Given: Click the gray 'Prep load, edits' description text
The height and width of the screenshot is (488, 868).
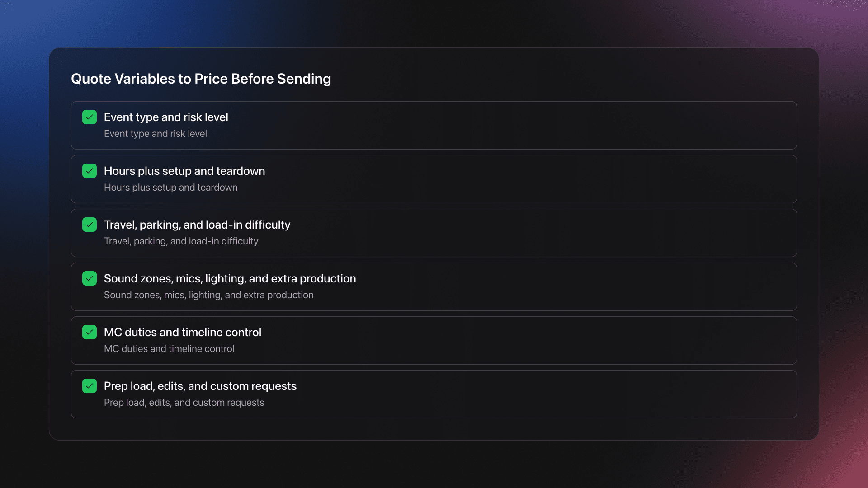Looking at the screenshot, I should (x=184, y=403).
